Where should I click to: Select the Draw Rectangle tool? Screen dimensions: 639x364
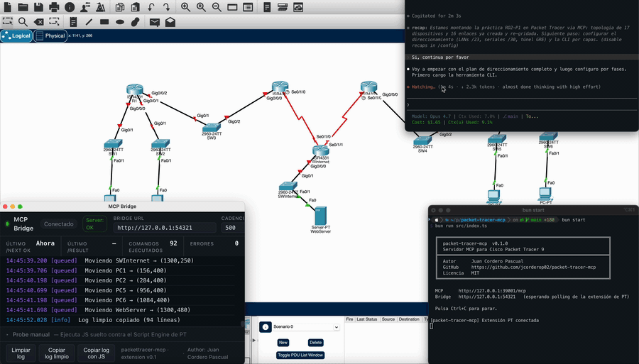[104, 21]
